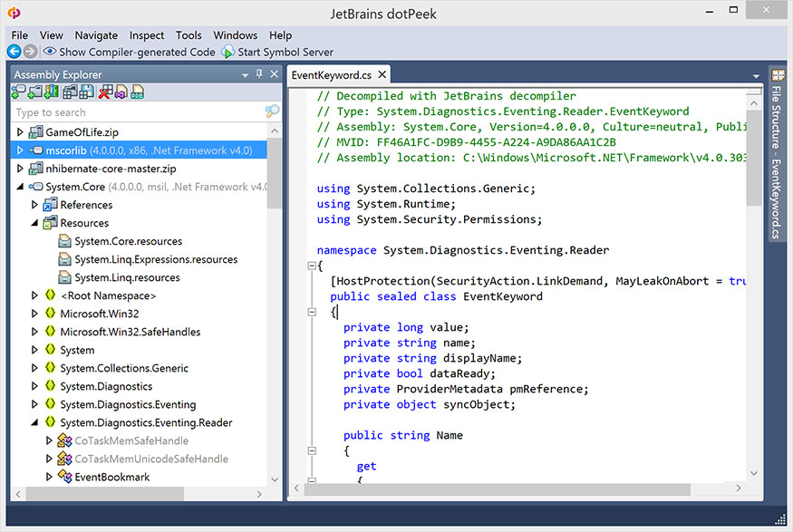Click the System.Core.resources file icon
Image resolution: width=793 pixels, height=532 pixels.
tap(64, 241)
